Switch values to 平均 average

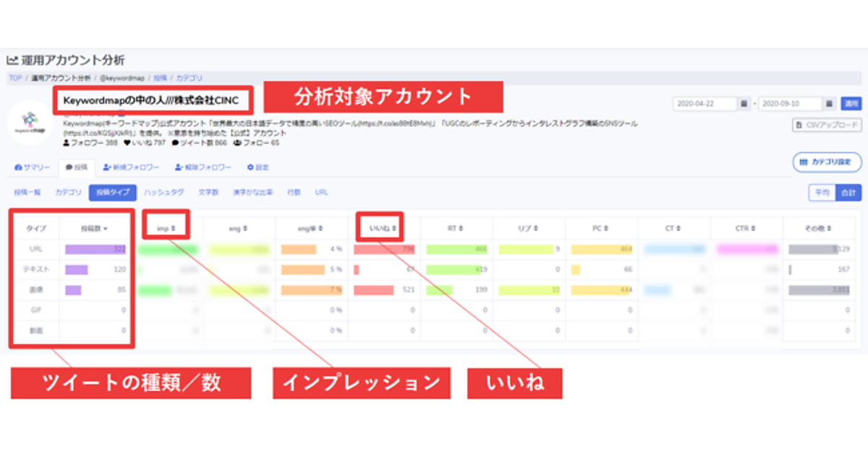822,193
